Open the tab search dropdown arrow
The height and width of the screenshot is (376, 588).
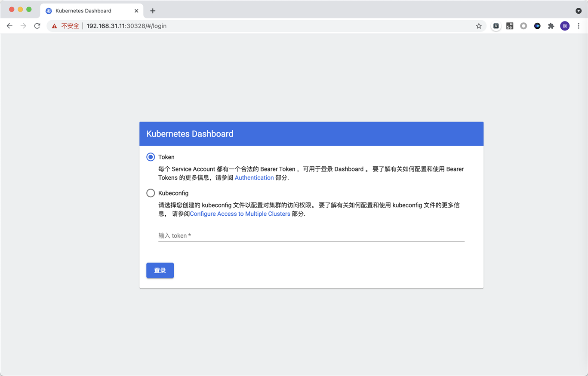point(579,11)
